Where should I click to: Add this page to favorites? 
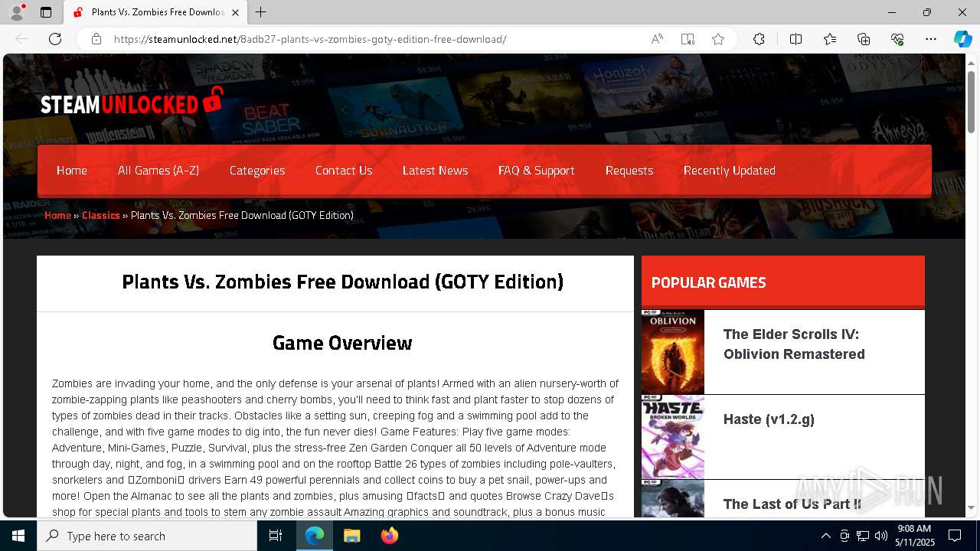[x=718, y=39]
